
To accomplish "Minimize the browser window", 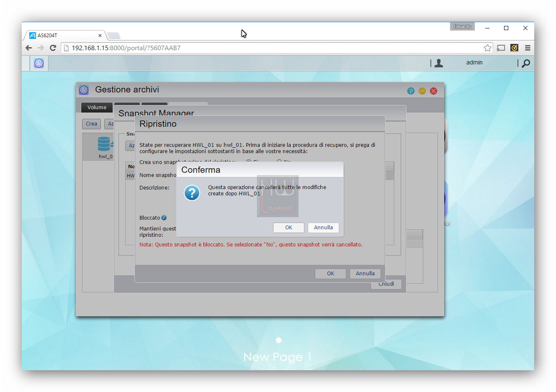I will tap(487, 28).
